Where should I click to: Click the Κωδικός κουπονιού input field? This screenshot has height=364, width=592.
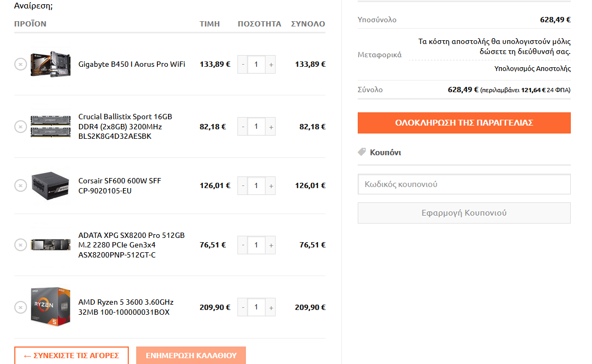[x=464, y=184]
